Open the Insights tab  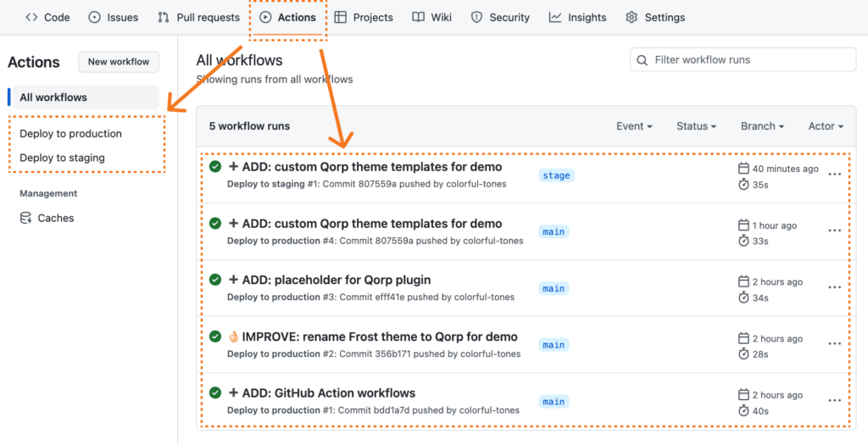(x=577, y=17)
